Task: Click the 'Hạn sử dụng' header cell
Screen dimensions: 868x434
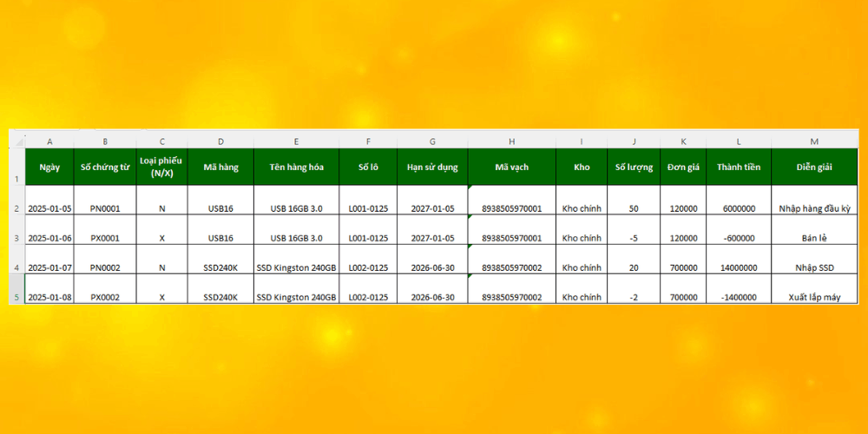Action: 432,167
